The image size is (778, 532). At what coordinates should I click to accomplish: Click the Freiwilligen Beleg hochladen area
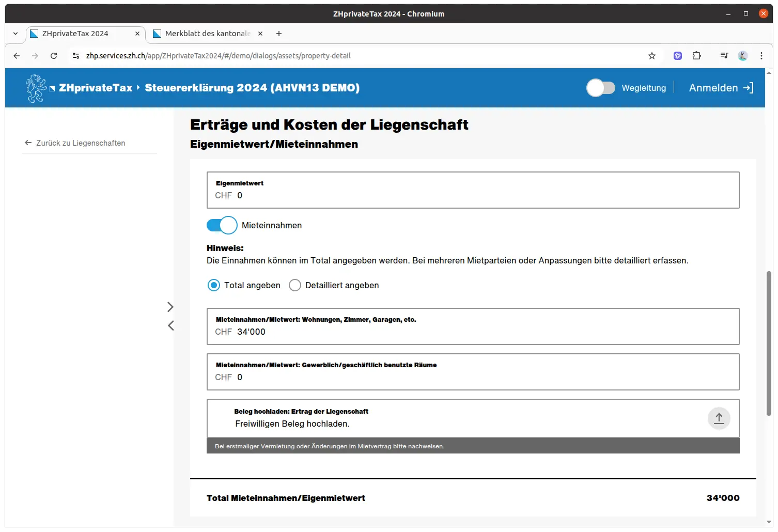[473, 418]
